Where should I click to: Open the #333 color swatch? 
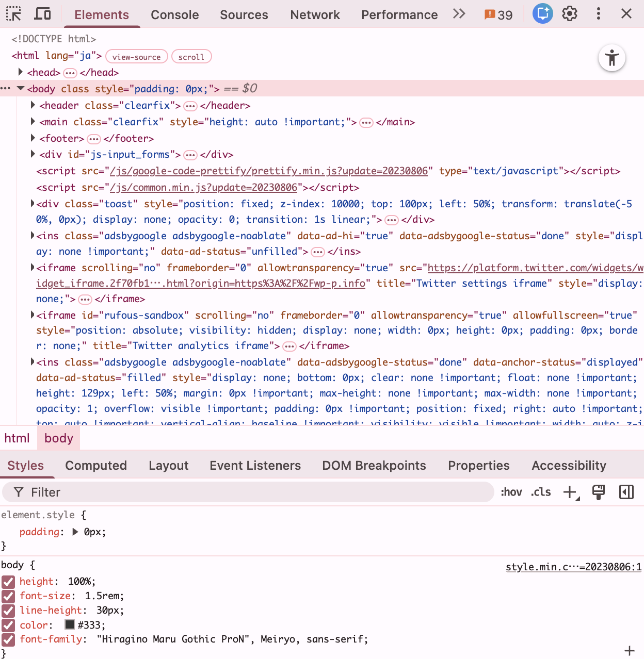click(70, 624)
